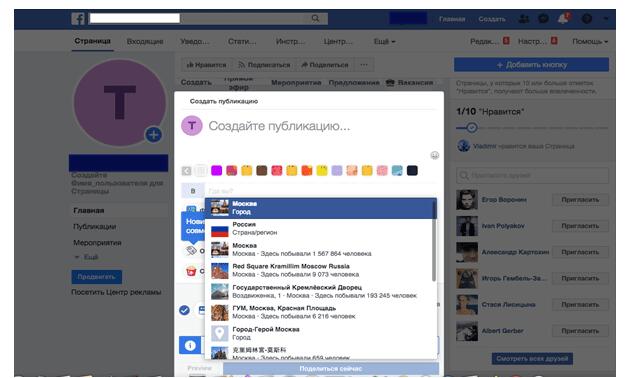Open 'Публикации' in left sidebar
This screenshot has width=625, height=378.
tap(94, 226)
